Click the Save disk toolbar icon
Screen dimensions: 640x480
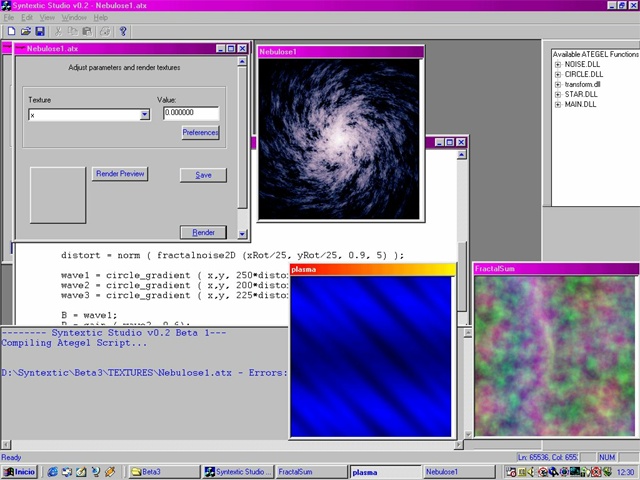coord(39,31)
